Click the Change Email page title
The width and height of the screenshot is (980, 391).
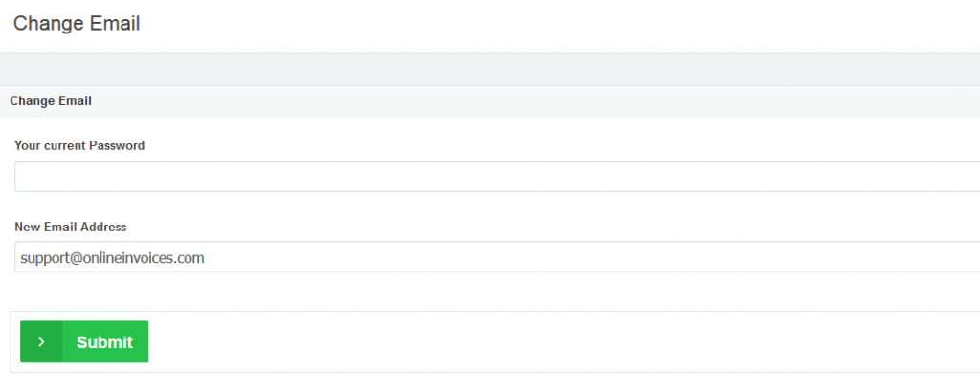click(x=77, y=24)
